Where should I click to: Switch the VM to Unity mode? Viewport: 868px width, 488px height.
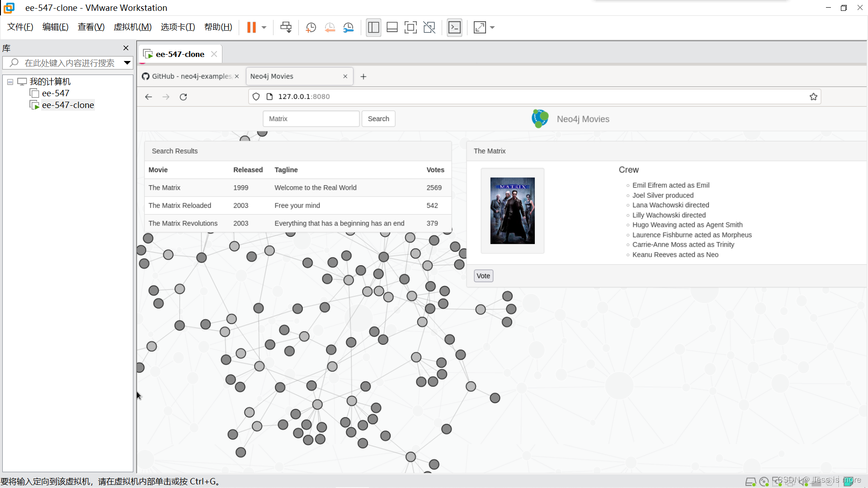[x=429, y=27]
